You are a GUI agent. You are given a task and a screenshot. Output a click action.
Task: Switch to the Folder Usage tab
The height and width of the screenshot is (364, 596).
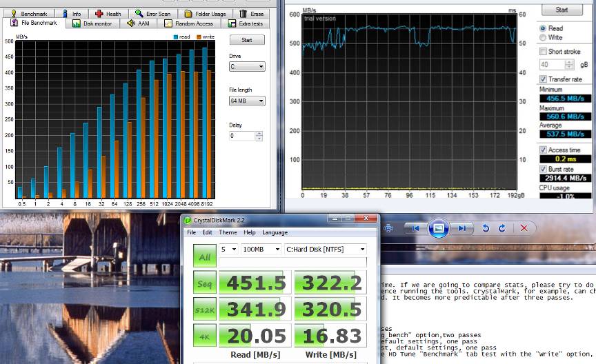point(206,14)
